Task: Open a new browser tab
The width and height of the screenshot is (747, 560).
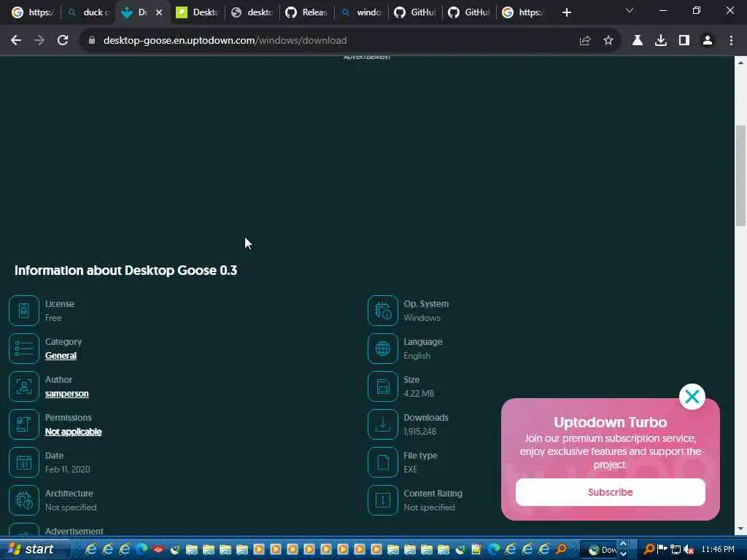Action: pyautogui.click(x=566, y=12)
